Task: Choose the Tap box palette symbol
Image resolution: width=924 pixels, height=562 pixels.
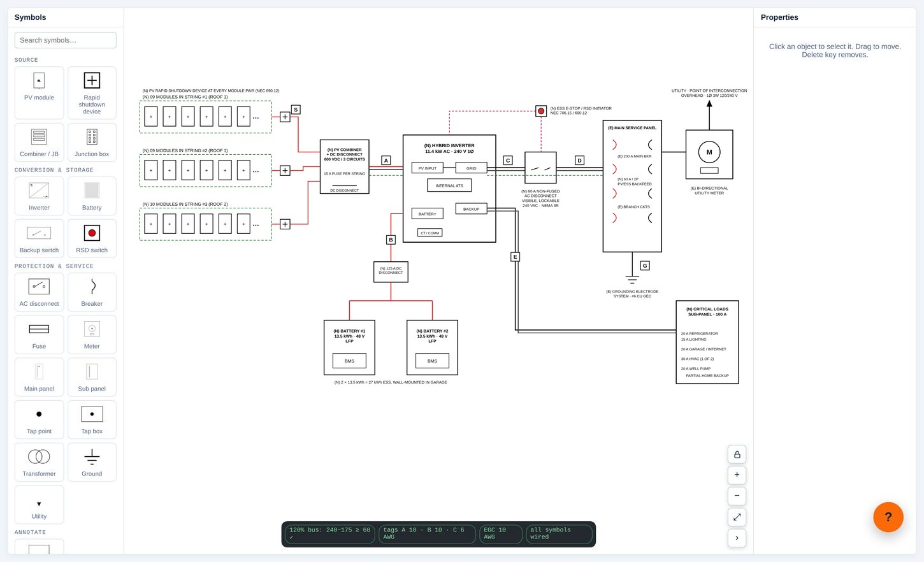Action: 92,420
